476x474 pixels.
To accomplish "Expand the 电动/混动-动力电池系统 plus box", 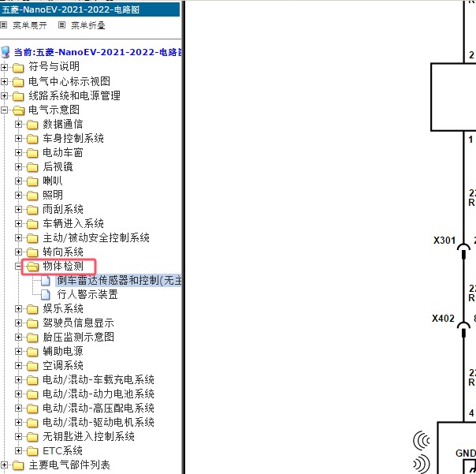I will pos(18,394).
